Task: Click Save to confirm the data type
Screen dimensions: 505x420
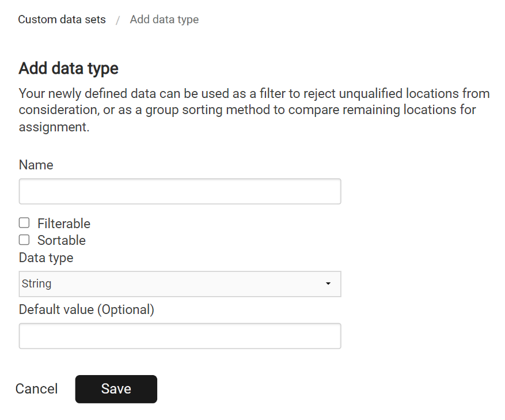Action: click(116, 389)
